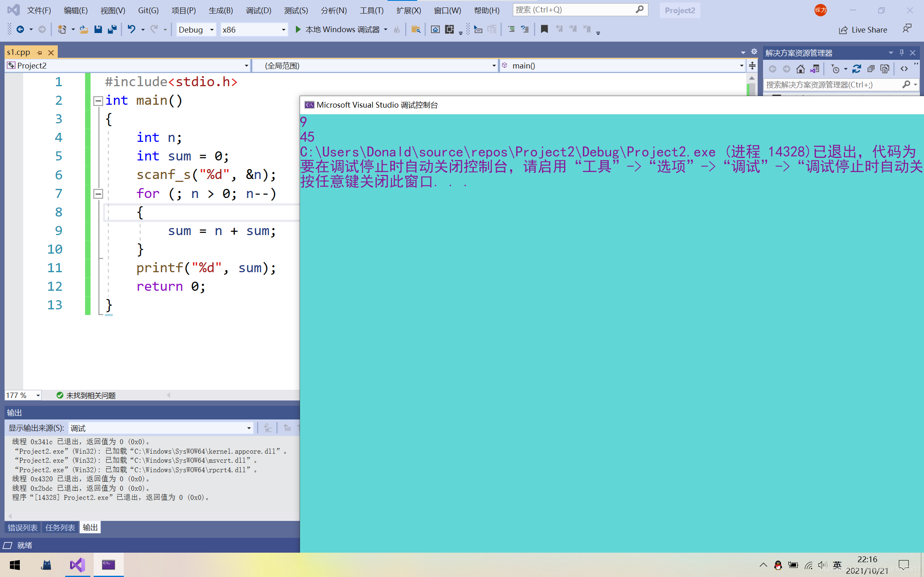Click the split editor handle
Image resolution: width=924 pixels, height=577 pixels.
pos(752,66)
